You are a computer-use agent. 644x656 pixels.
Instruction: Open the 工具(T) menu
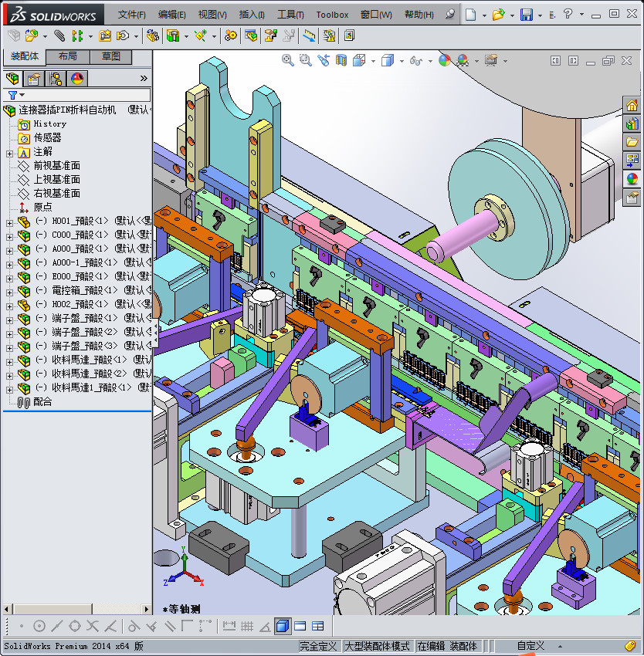(x=290, y=15)
